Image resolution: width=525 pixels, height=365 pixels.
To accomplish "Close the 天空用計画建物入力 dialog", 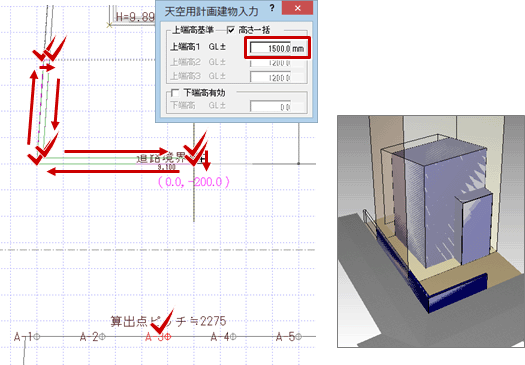I will pos(297,8).
